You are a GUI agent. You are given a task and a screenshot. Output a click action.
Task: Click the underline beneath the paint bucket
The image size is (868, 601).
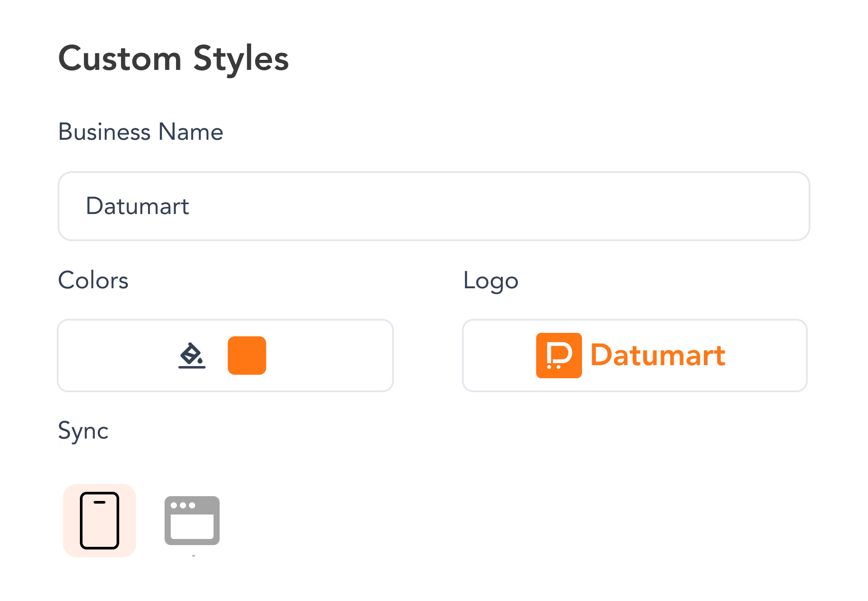192,367
